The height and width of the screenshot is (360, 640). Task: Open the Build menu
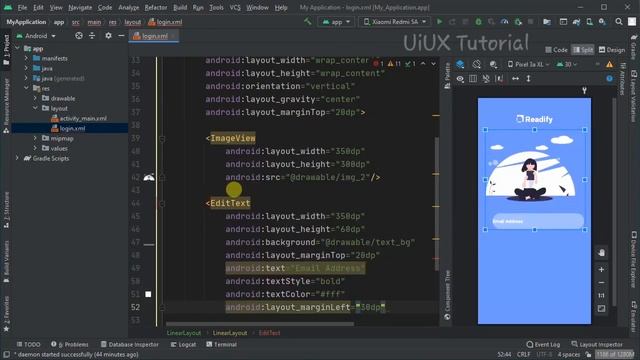(180, 7)
